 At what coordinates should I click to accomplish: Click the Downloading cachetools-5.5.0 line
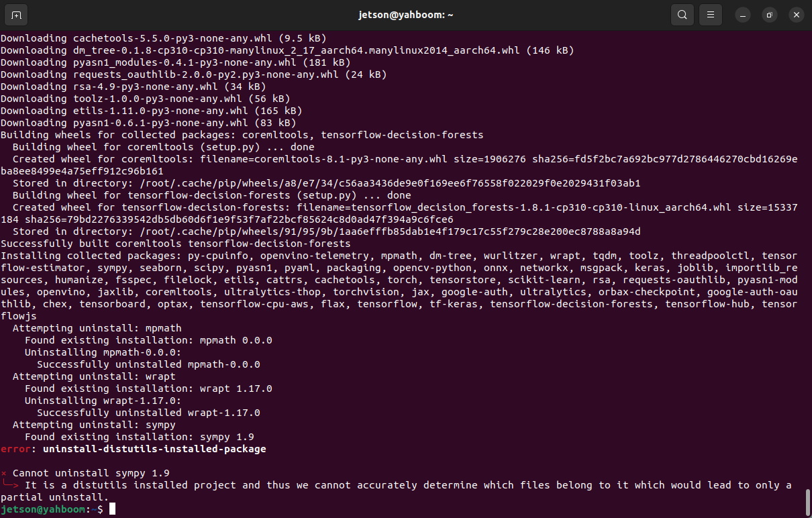tap(164, 38)
